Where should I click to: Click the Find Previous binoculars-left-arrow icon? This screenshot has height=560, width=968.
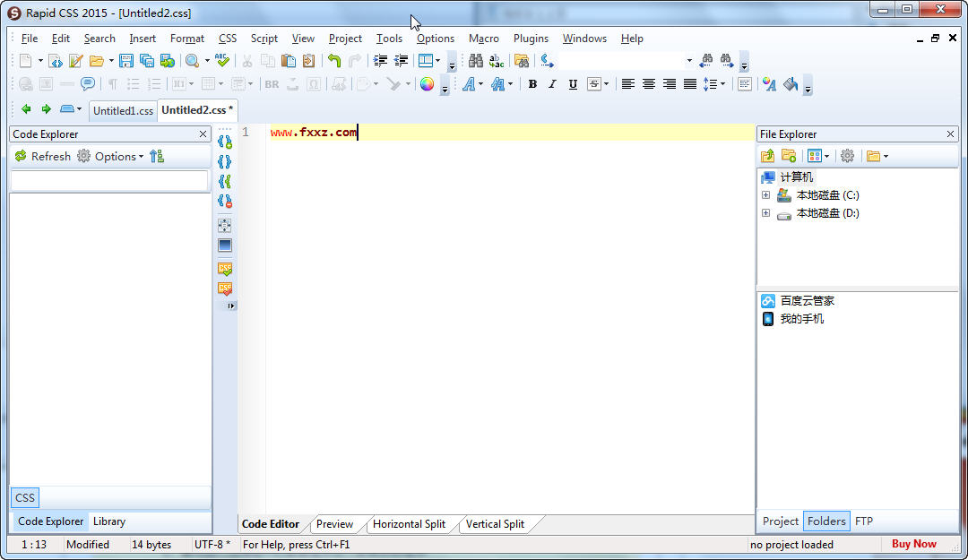click(706, 61)
